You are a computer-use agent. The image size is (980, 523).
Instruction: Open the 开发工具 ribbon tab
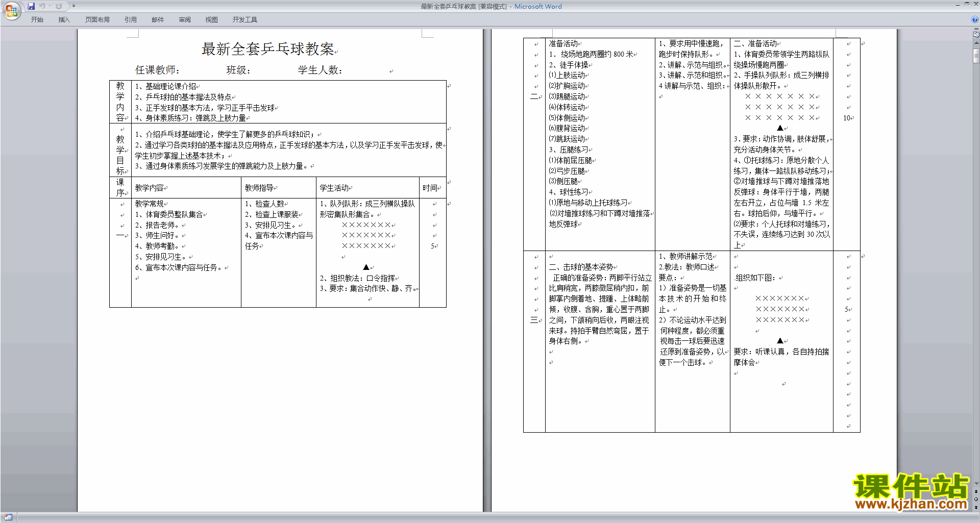(x=245, y=20)
